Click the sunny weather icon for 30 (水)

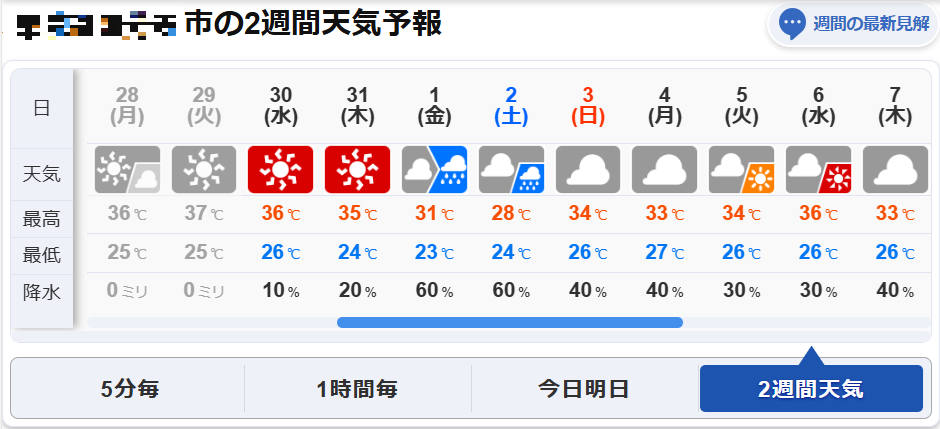coord(281,170)
